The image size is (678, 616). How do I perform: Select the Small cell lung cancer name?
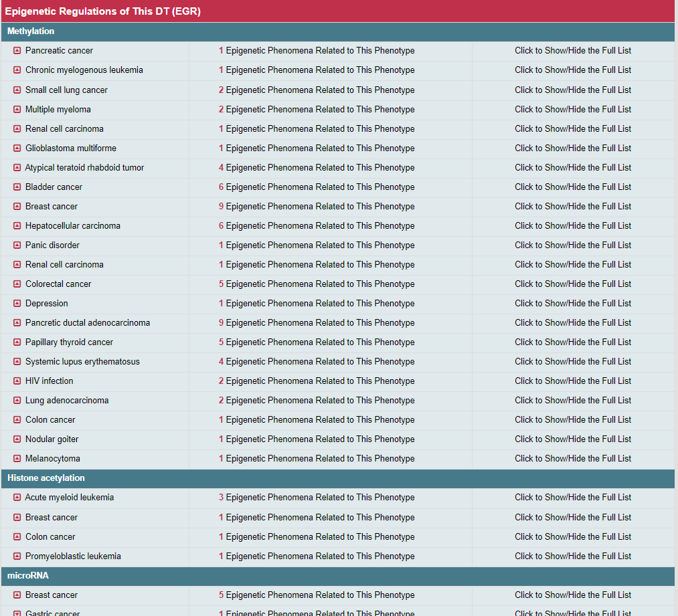[66, 90]
